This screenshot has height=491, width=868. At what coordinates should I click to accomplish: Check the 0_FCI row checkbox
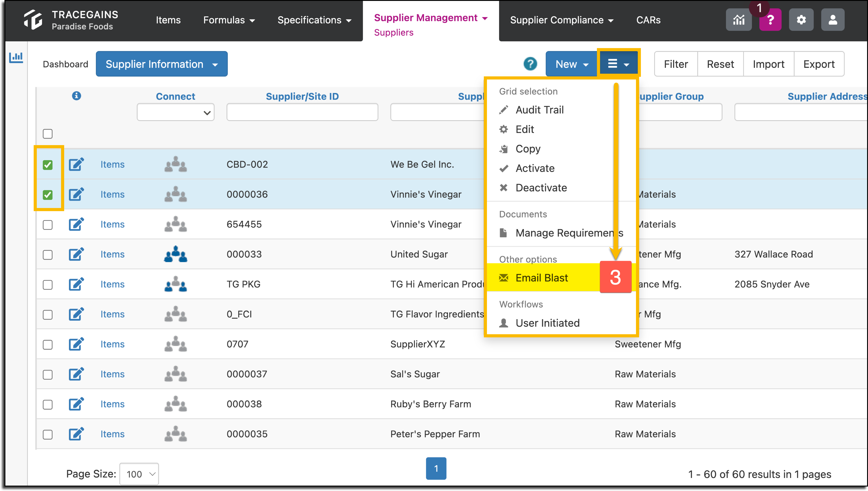click(48, 315)
